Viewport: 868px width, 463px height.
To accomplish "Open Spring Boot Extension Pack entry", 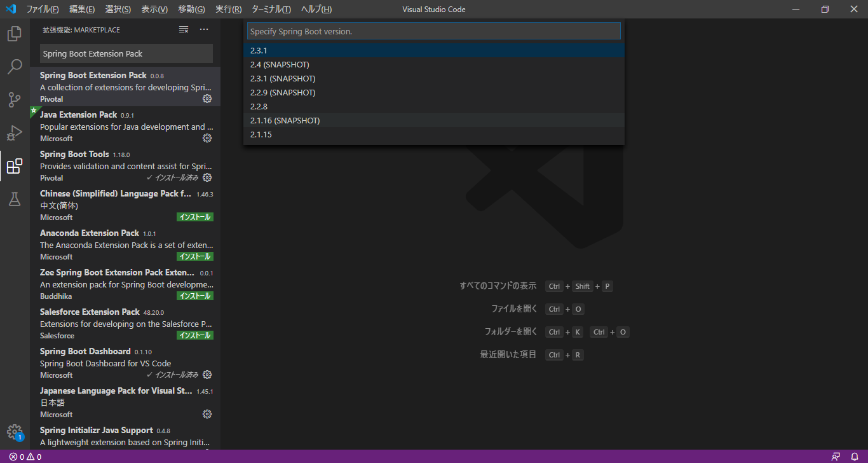I will (x=125, y=86).
